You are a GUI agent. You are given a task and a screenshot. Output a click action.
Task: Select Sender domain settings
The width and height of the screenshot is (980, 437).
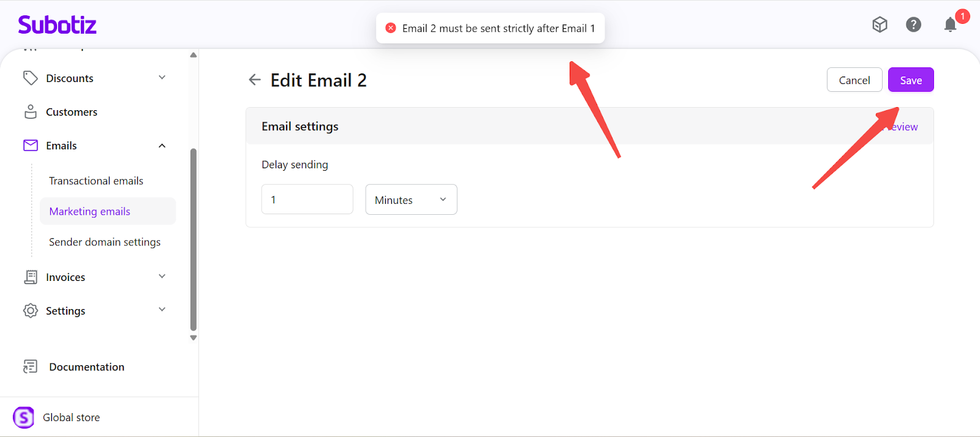coord(105,242)
